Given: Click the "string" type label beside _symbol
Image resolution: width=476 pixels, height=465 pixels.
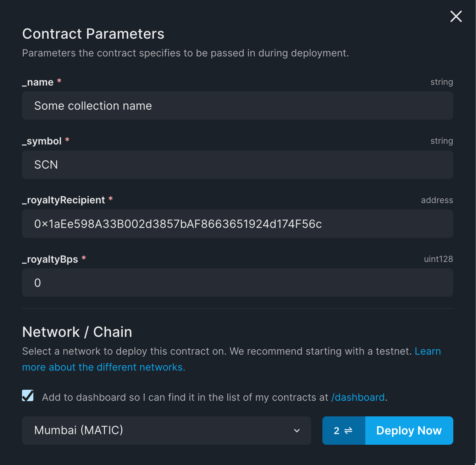Looking at the screenshot, I should (442, 141).
